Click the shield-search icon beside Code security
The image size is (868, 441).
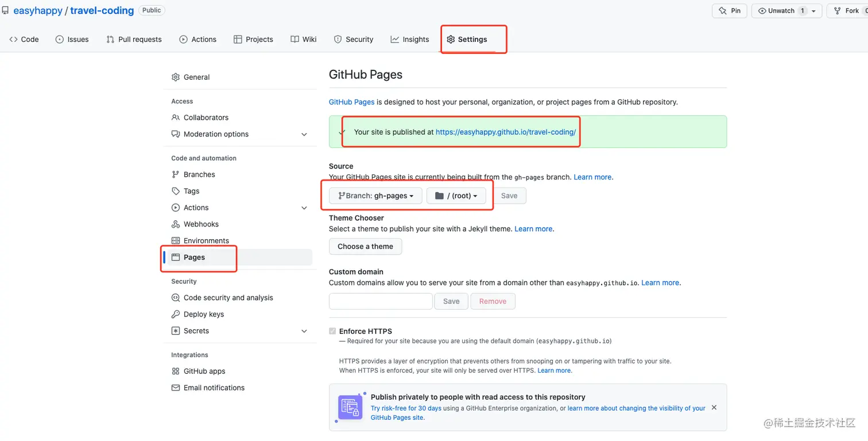click(176, 298)
